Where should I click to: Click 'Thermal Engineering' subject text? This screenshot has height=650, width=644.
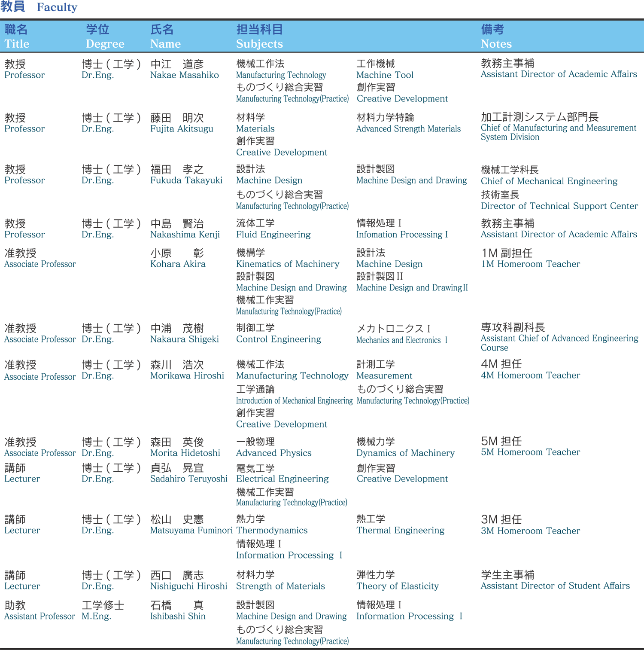[x=400, y=531]
